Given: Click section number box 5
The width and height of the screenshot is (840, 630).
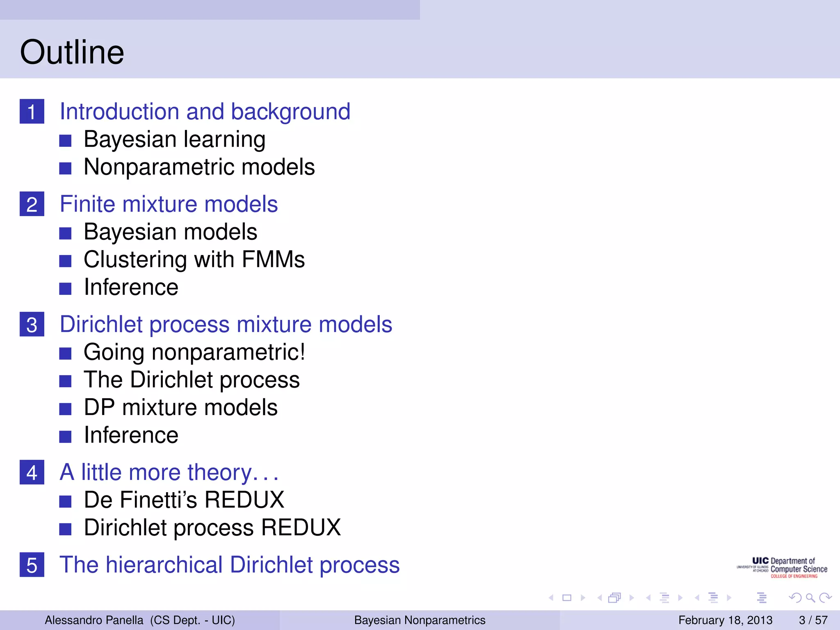Looking at the screenshot, I should click(32, 565).
